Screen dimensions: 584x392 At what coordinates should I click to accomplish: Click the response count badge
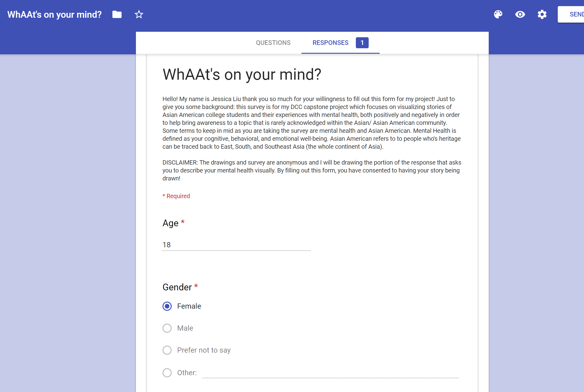point(362,43)
